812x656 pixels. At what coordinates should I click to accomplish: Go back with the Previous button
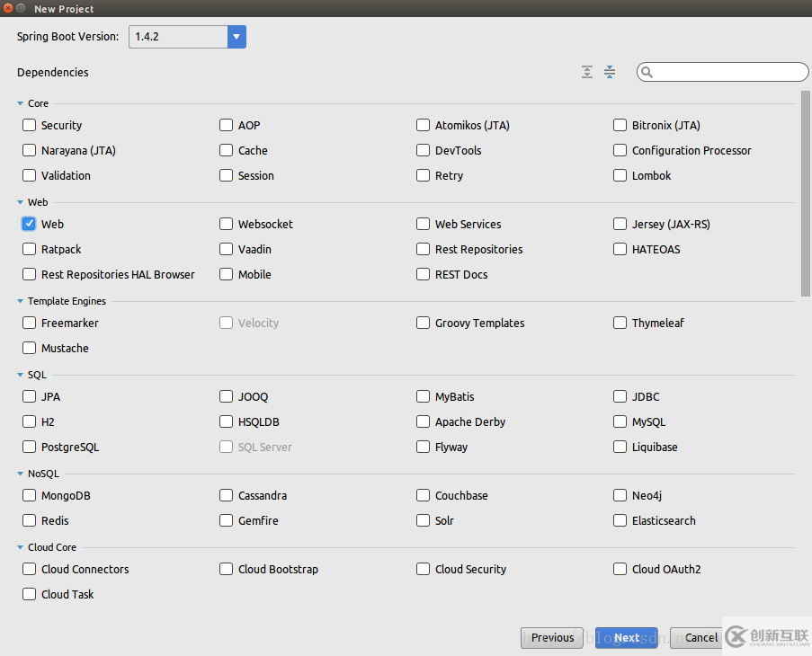pos(552,638)
